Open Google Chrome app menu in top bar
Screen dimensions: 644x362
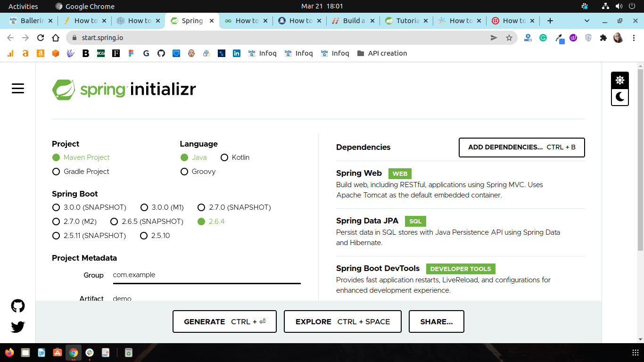(85, 6)
